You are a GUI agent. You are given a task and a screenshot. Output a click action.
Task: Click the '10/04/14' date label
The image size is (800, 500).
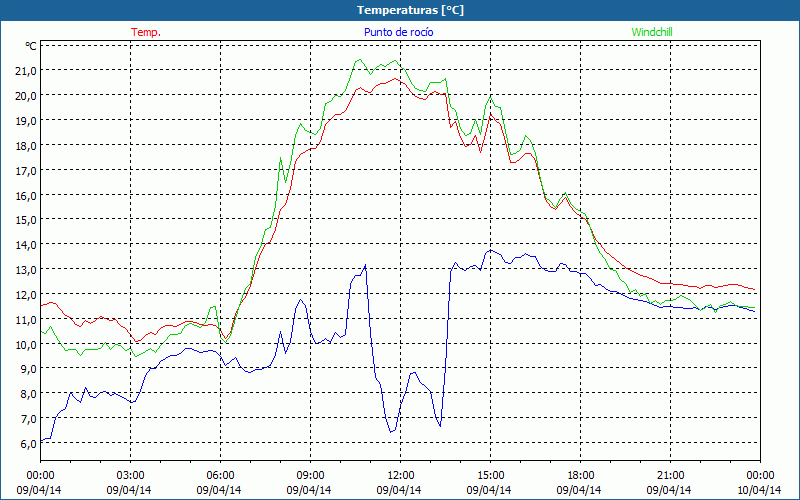click(x=759, y=490)
